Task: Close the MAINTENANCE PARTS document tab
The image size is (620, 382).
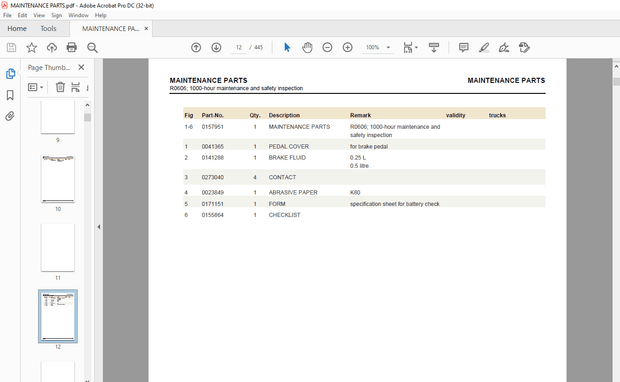Action: 146,28
